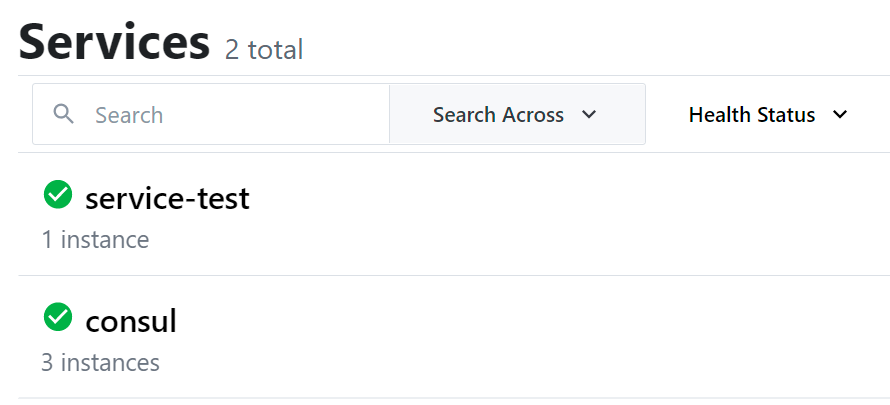This screenshot has height=405, width=890.
Task: Select the consul list row's blank area
Action: [x=568, y=337]
